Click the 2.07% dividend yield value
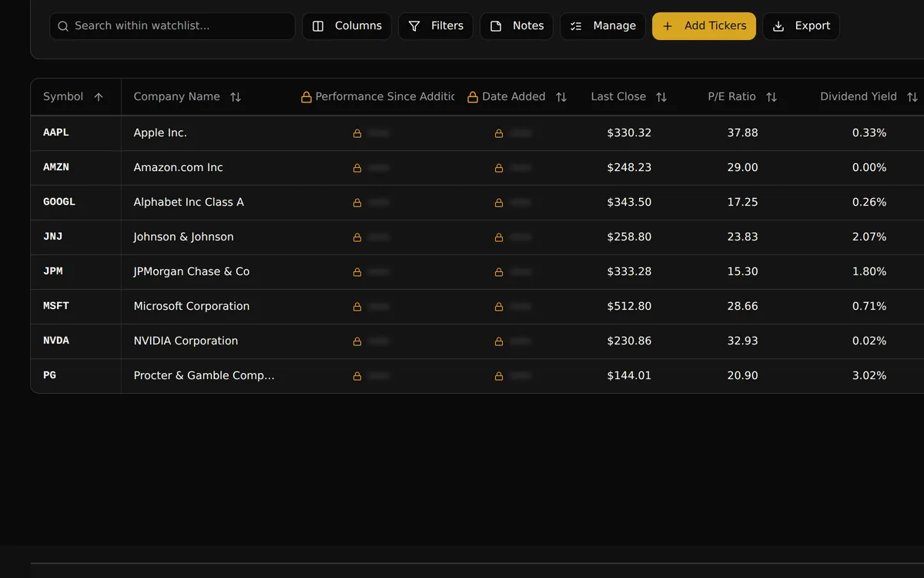Viewport: 924px width, 578px height. 869,237
